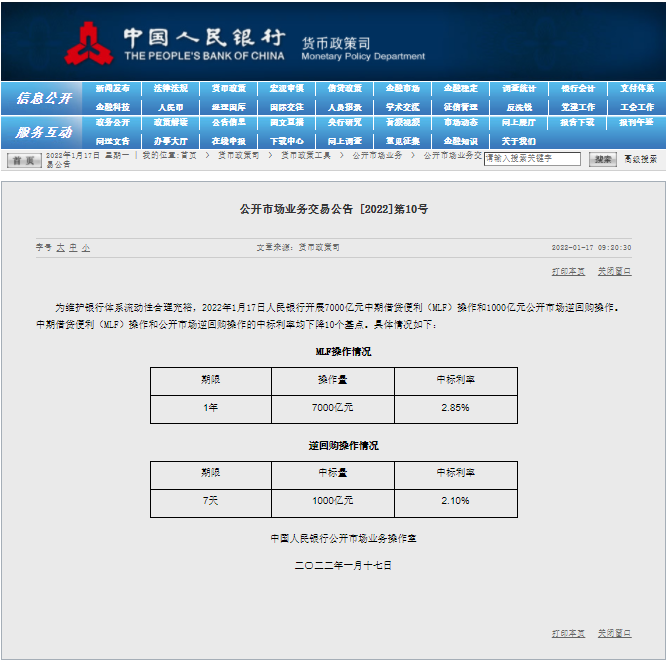The width and height of the screenshot is (670, 663).
Task: Select the 2.85% rate cell
Action: pyautogui.click(x=455, y=409)
